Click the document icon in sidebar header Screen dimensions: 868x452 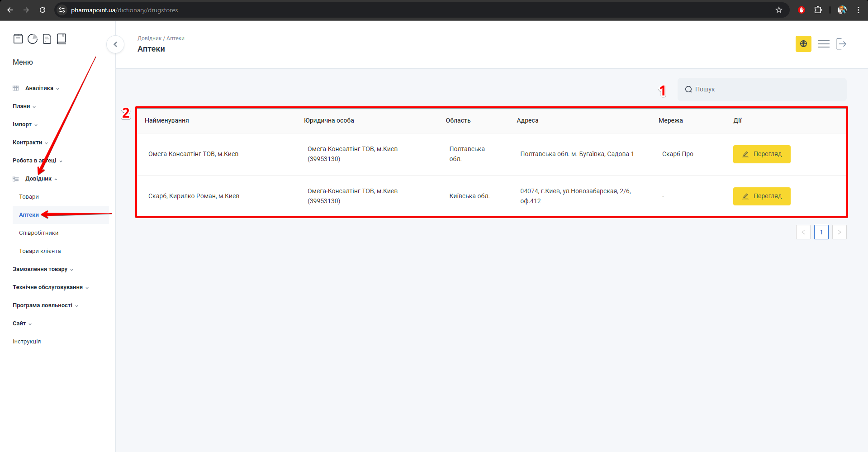(47, 39)
